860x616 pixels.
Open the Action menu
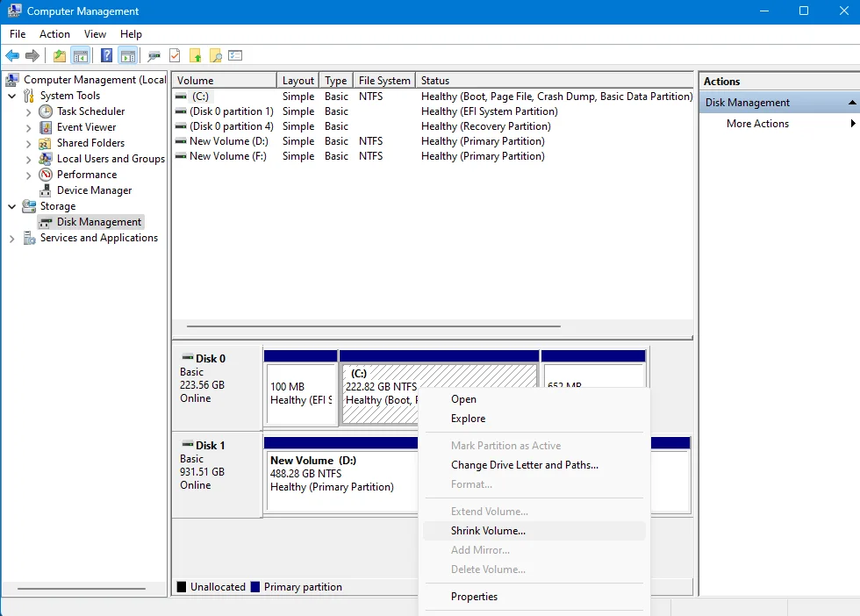(54, 34)
